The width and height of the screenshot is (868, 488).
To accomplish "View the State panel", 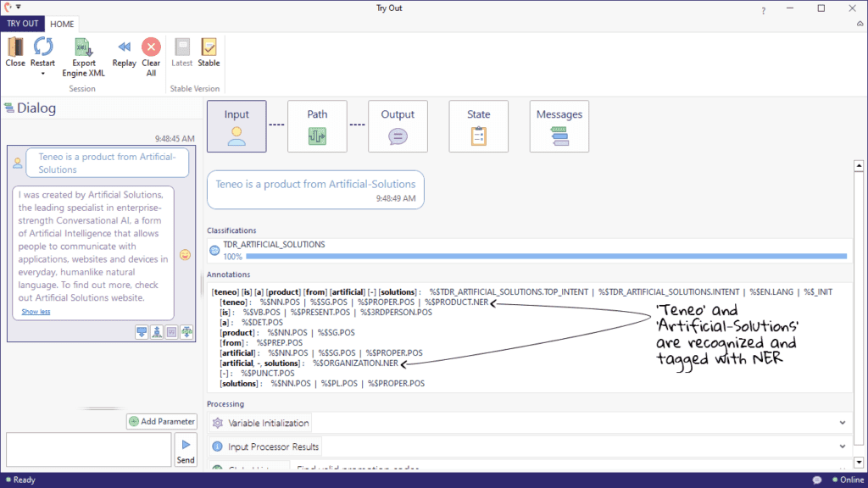I will pos(479,125).
